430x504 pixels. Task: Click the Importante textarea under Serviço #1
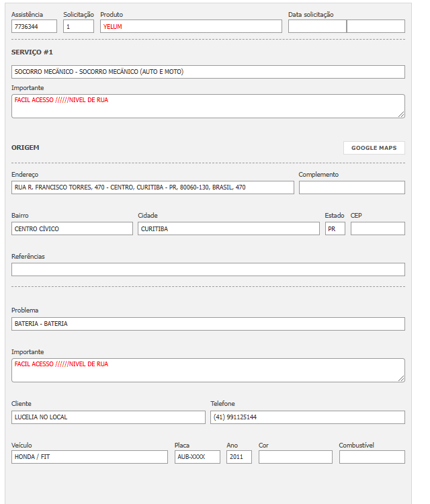tap(207, 106)
